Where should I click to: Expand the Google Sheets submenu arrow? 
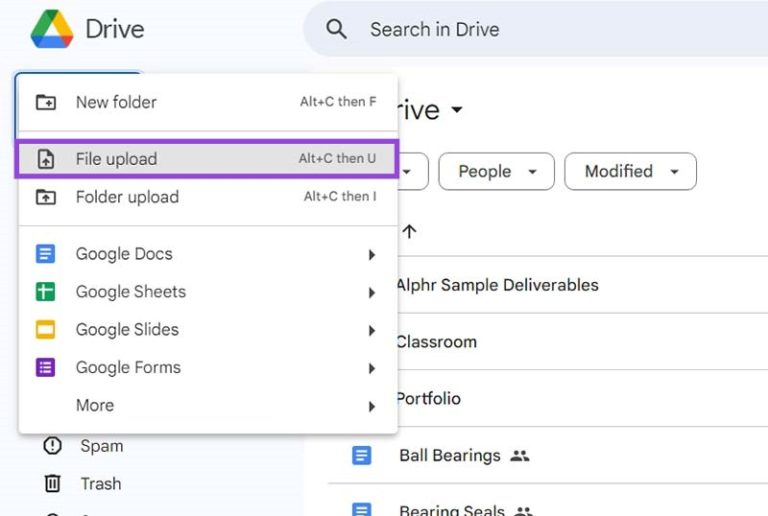coord(372,293)
